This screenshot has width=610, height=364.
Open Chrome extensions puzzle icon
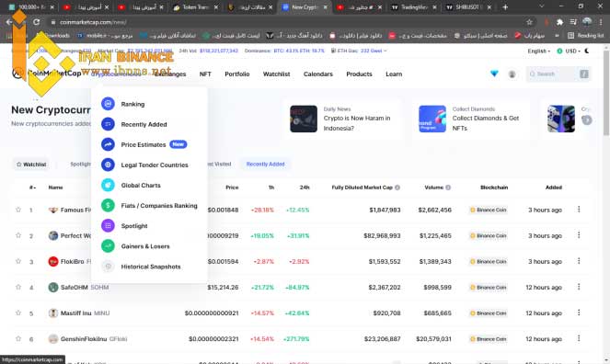click(x=559, y=22)
